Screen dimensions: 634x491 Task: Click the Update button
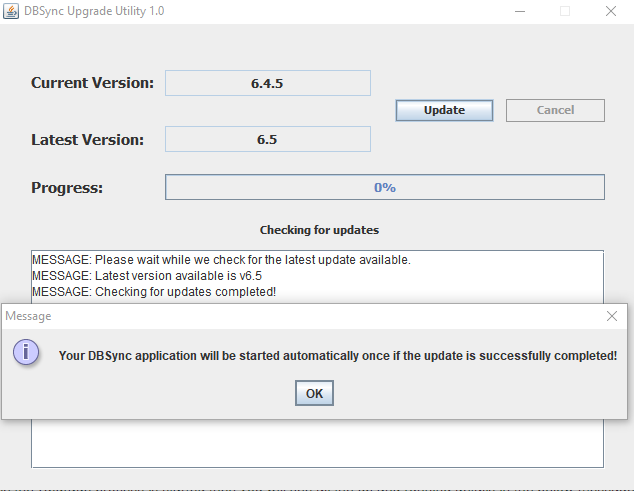[x=444, y=110]
